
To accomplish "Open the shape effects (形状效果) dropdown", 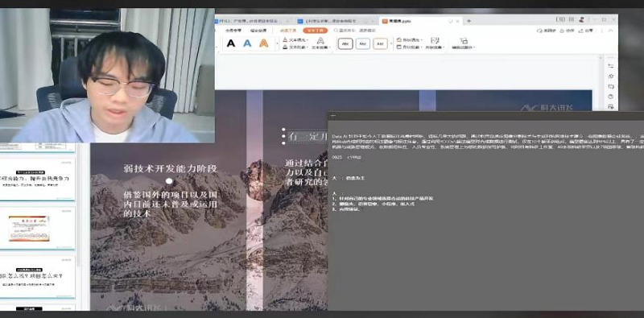I will click(x=435, y=43).
